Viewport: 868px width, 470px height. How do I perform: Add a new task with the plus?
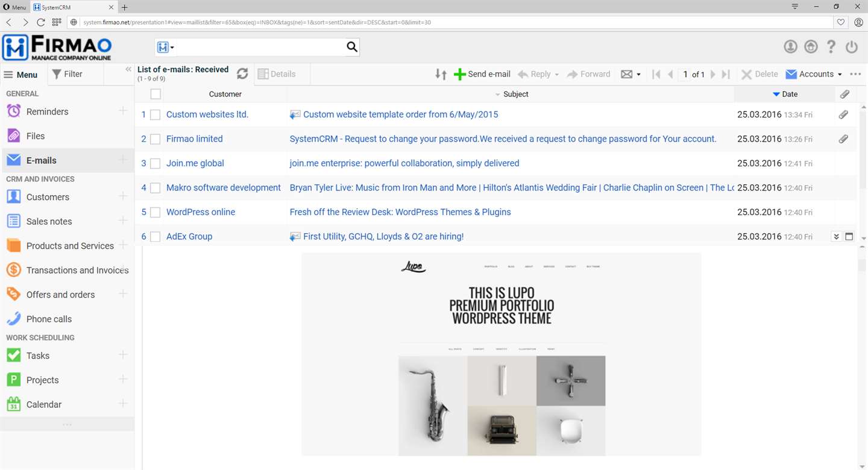click(123, 355)
